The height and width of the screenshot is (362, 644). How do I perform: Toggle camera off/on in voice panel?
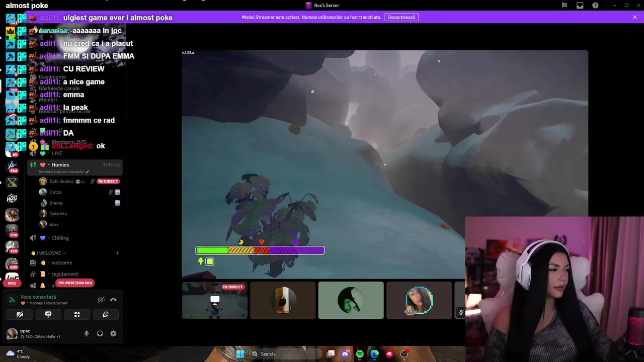click(x=20, y=314)
